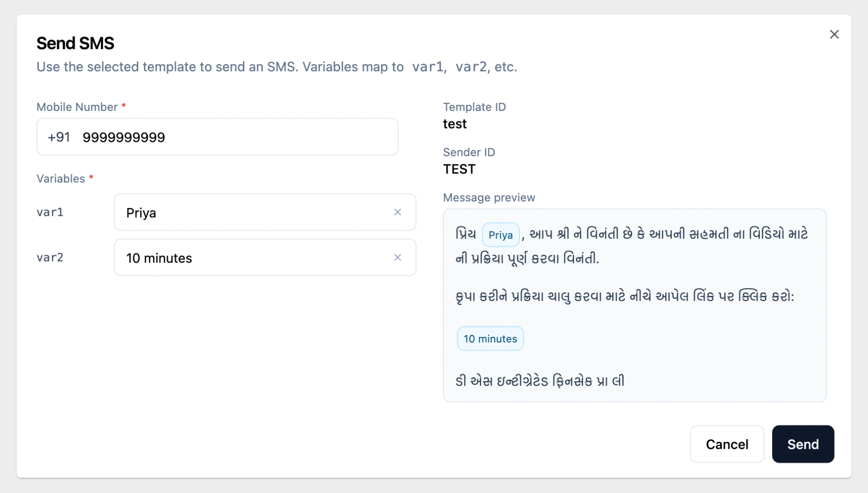Image resolution: width=868 pixels, height=493 pixels.
Task: Close the Send SMS dialog
Action: coord(834,34)
